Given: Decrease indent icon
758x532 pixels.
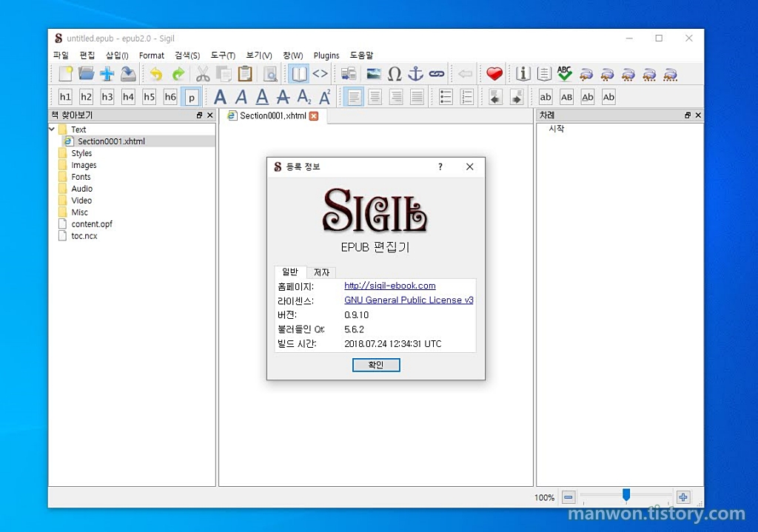Looking at the screenshot, I should tap(495, 97).
